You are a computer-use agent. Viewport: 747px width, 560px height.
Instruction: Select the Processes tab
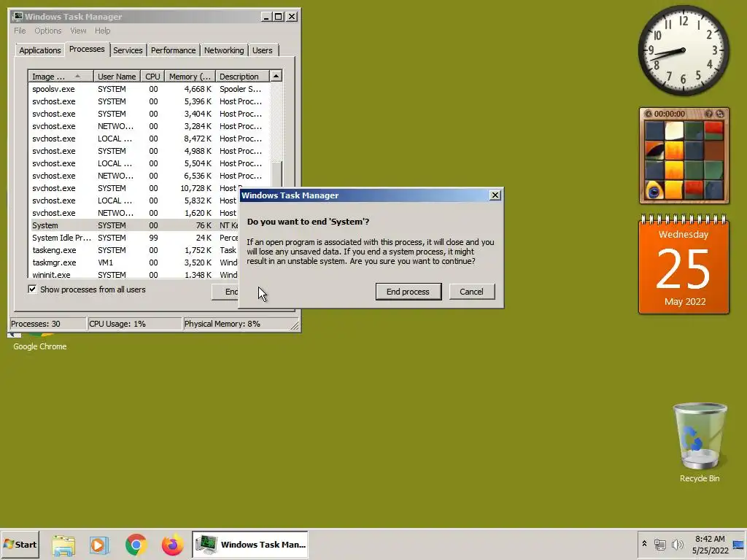tap(87, 49)
